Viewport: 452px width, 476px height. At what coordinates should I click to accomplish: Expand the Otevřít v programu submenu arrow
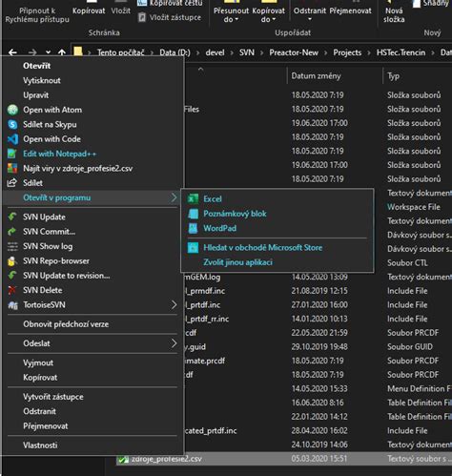[174, 197]
